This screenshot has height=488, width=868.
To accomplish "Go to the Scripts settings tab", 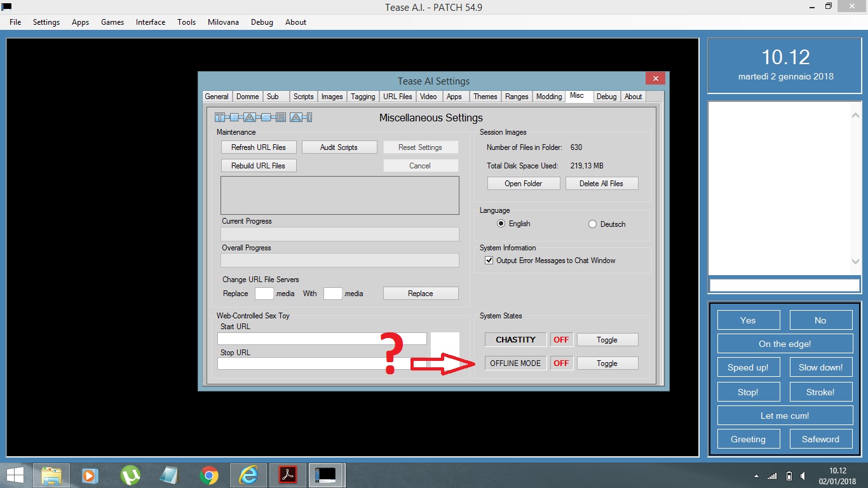I will click(x=303, y=97).
